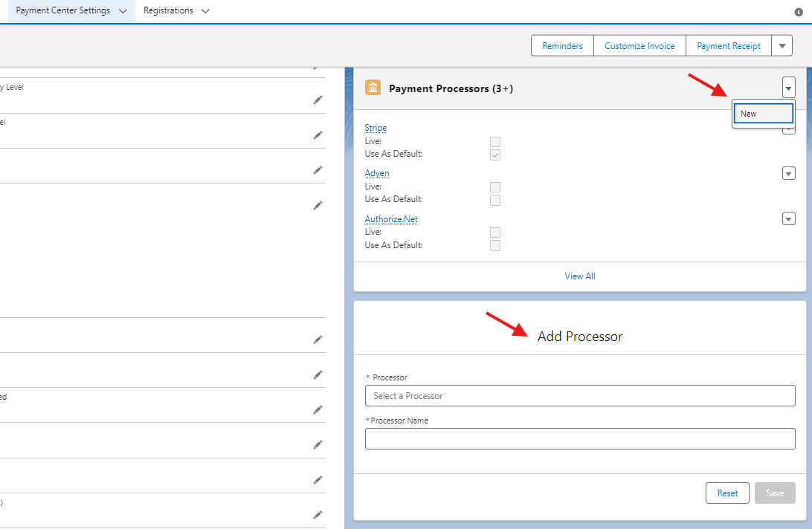Click the bottom-most pencil edit icon

click(318, 514)
